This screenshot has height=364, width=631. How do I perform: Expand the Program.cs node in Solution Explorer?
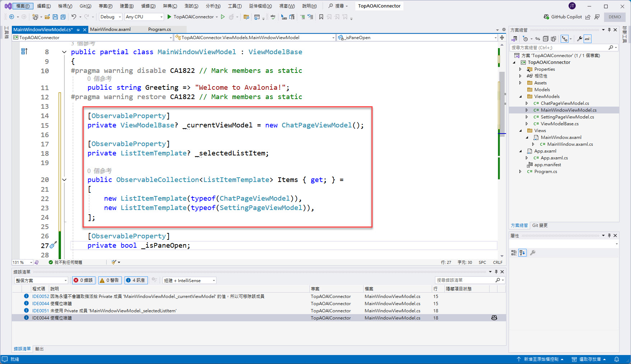(520, 172)
